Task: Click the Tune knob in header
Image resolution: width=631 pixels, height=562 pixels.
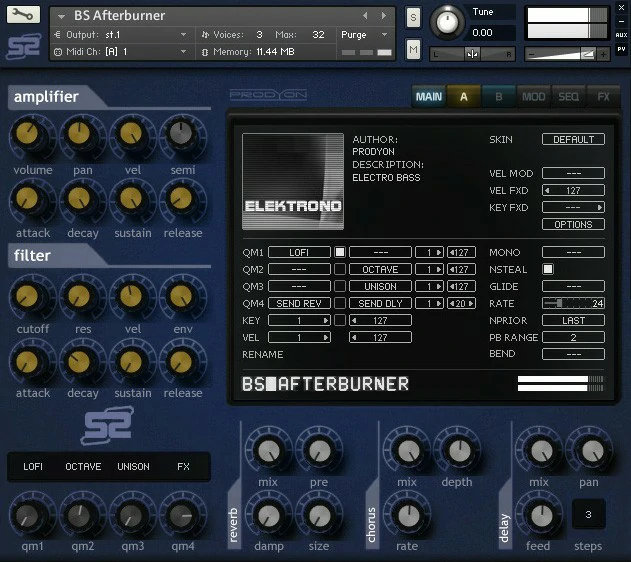Action: tap(447, 22)
